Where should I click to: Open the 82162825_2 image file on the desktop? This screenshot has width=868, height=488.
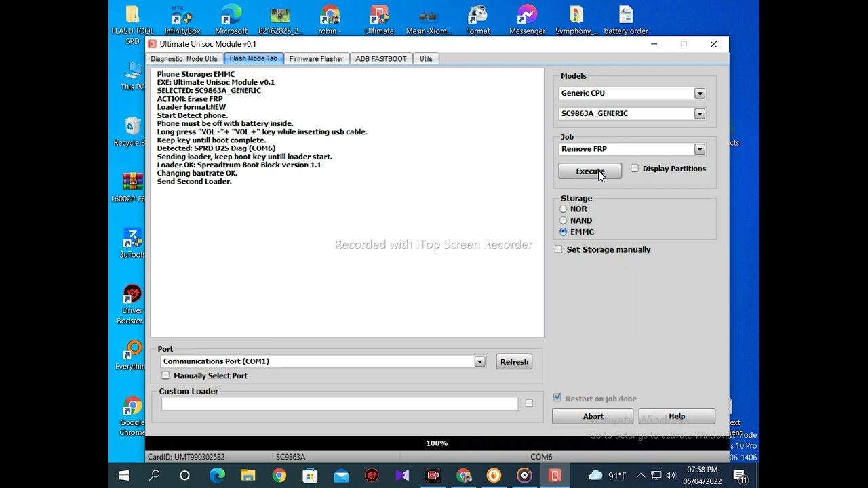(x=281, y=20)
